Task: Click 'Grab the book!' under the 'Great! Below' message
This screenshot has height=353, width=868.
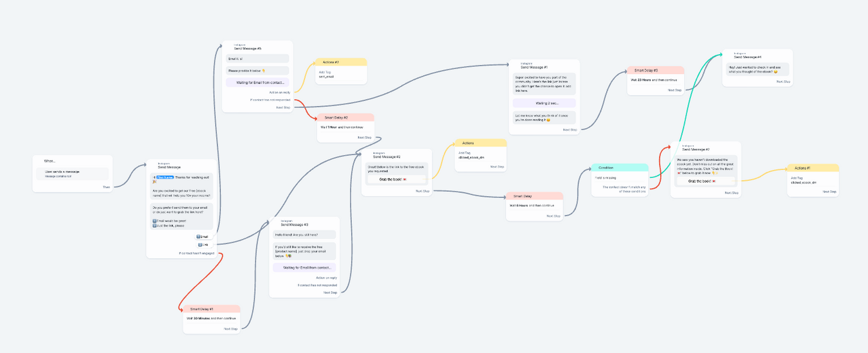Action: (396, 179)
